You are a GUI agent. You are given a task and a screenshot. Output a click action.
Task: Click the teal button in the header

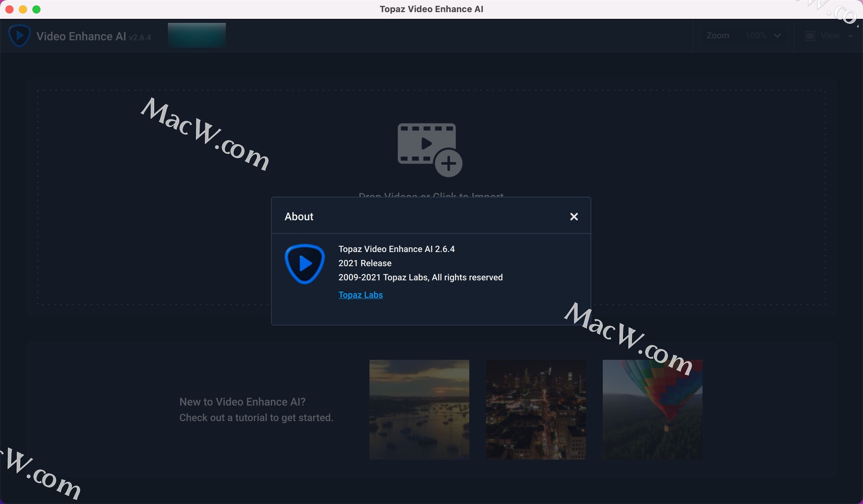(197, 35)
